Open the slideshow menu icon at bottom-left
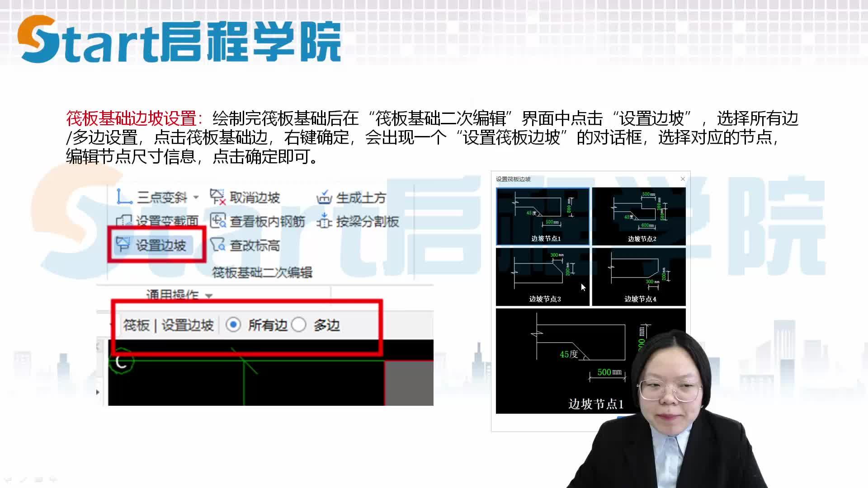The width and height of the screenshot is (868, 488). coord(38,479)
